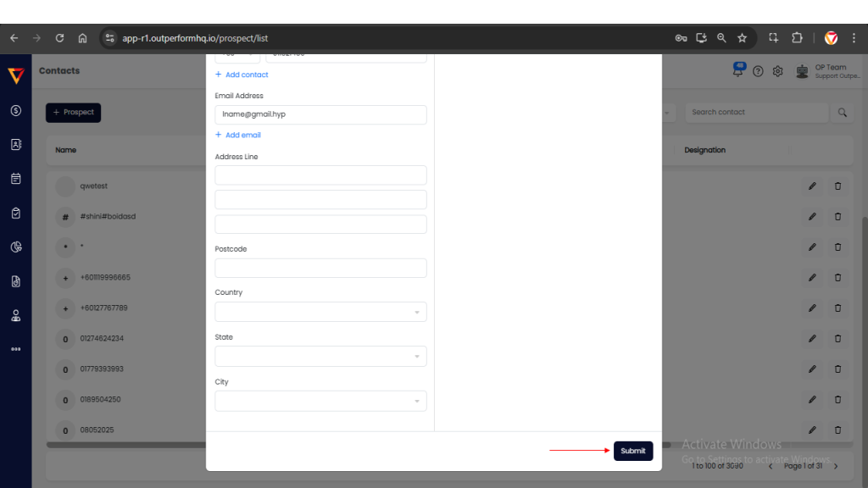The height and width of the screenshot is (488, 868).
Task: Click the dollar sign icon in sidebar
Action: point(16,110)
